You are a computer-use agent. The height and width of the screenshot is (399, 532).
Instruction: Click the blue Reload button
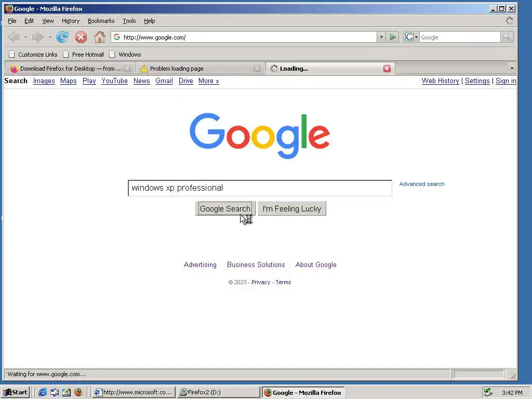pos(62,37)
